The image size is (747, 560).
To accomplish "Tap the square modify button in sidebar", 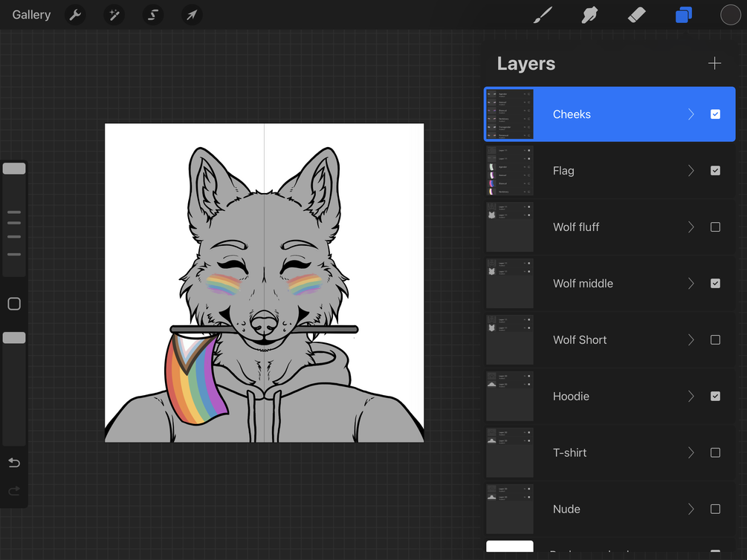I will tap(14, 304).
